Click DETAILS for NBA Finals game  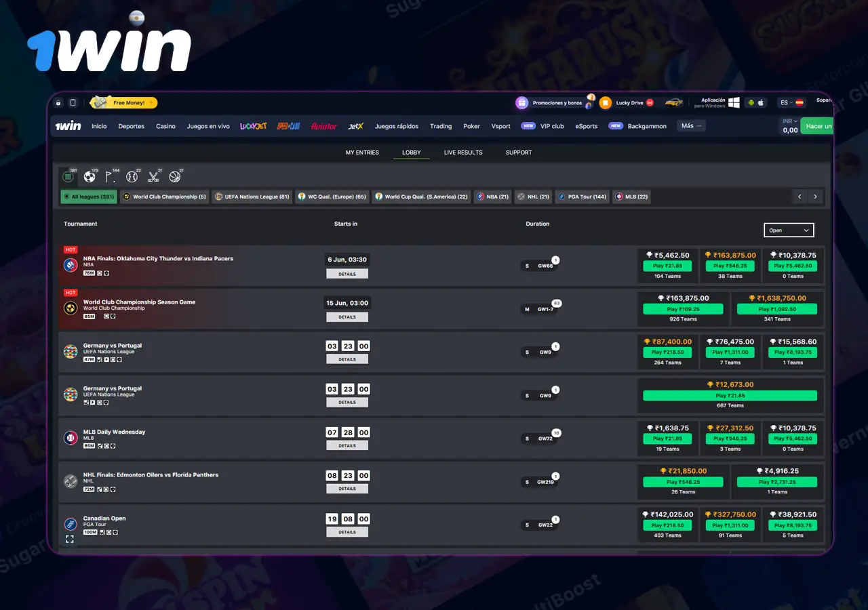tap(347, 273)
